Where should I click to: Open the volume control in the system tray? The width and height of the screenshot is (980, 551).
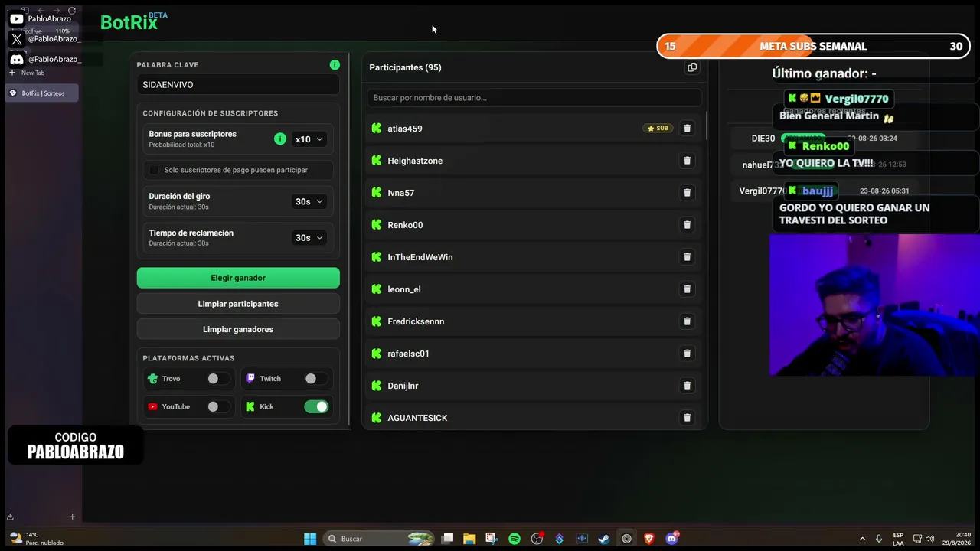click(x=931, y=539)
